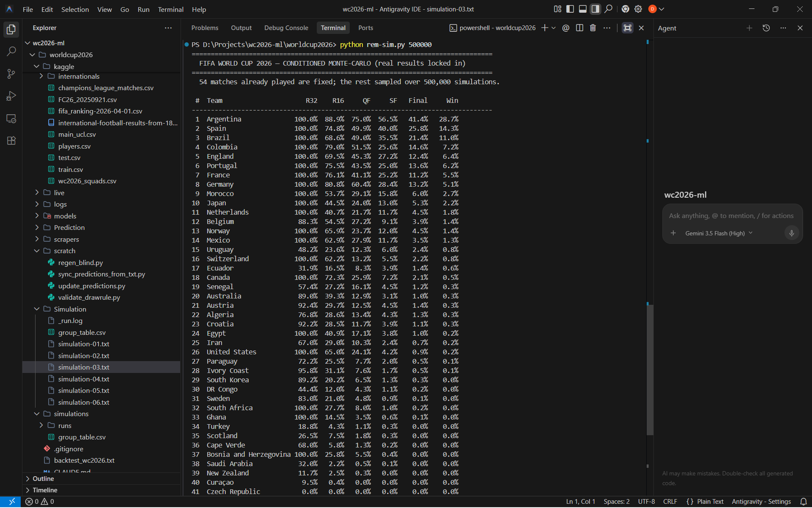Open Source Control view
The height and width of the screenshot is (508, 812).
(11, 74)
